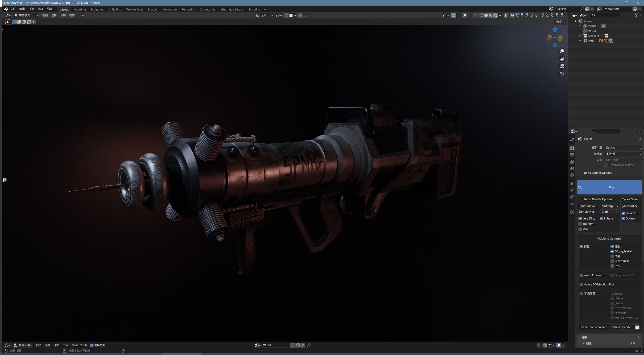This screenshot has height=355, width=644.
Task: Click the proportional editing icon in header
Action: (x=300, y=15)
